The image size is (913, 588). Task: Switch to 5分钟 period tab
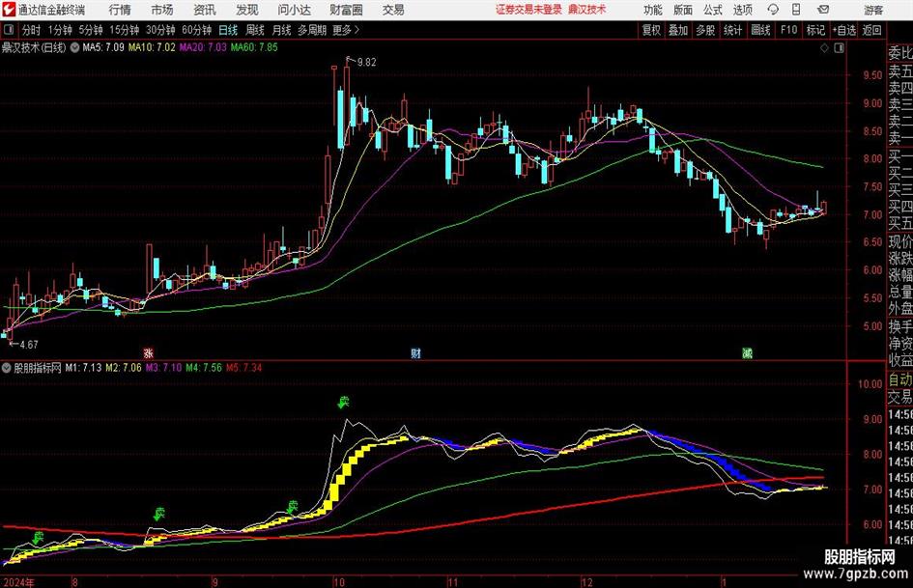(91, 30)
